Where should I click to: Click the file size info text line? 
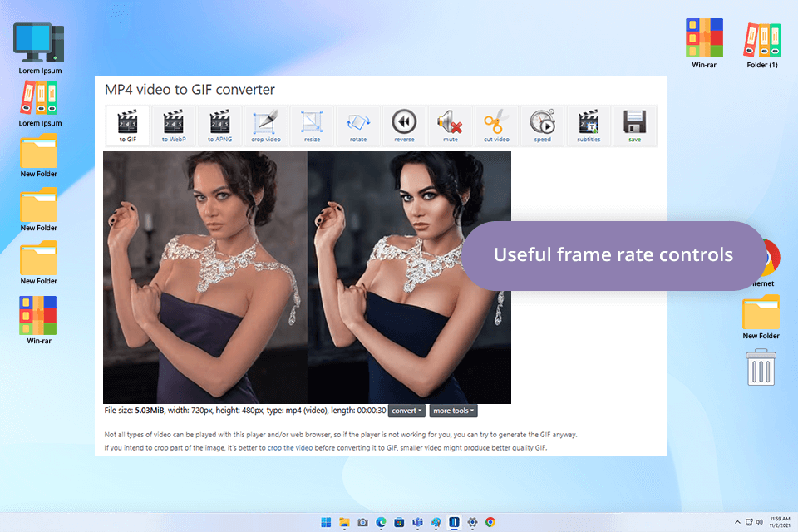tap(244, 411)
